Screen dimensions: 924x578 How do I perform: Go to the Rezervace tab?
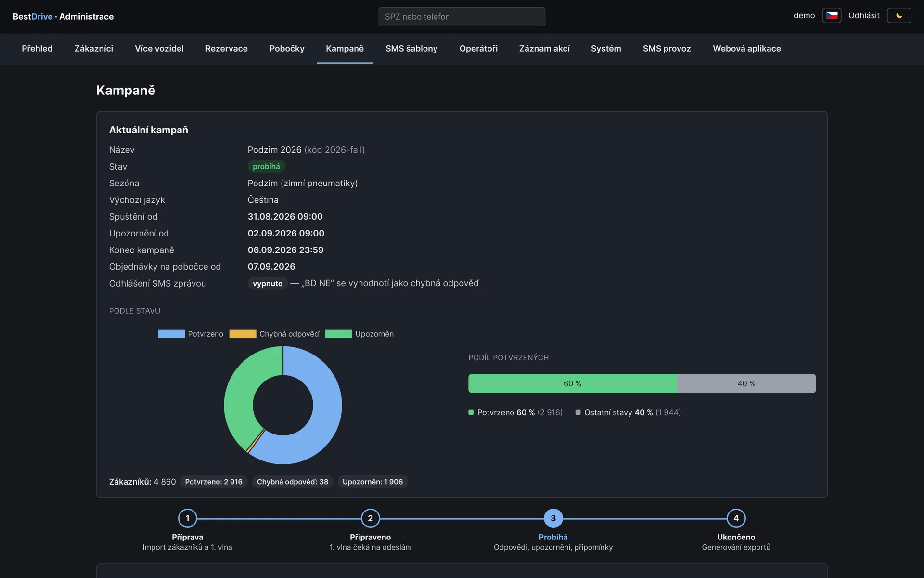226,49
